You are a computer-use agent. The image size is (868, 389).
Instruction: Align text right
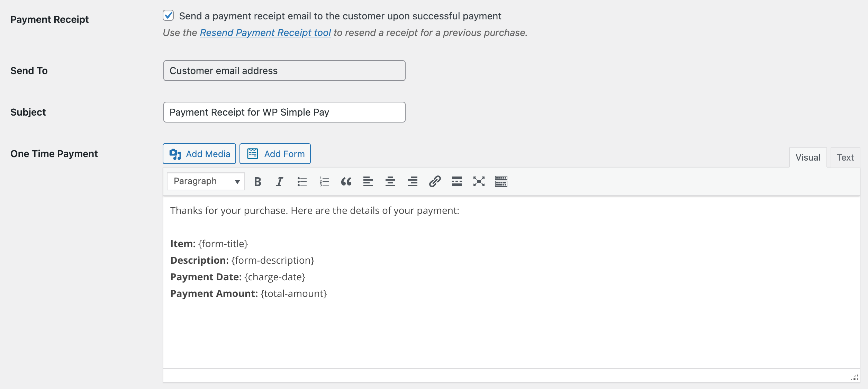412,181
